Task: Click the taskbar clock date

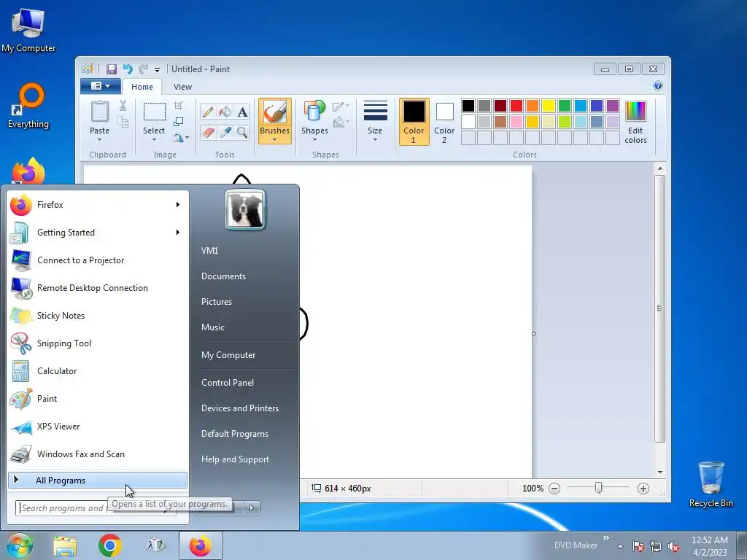Action: click(x=710, y=553)
